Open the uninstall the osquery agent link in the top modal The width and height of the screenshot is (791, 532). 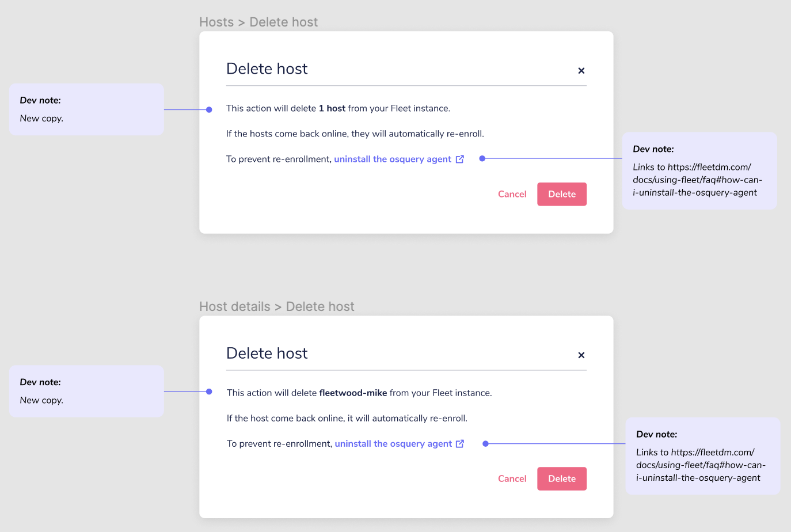pyautogui.click(x=391, y=159)
